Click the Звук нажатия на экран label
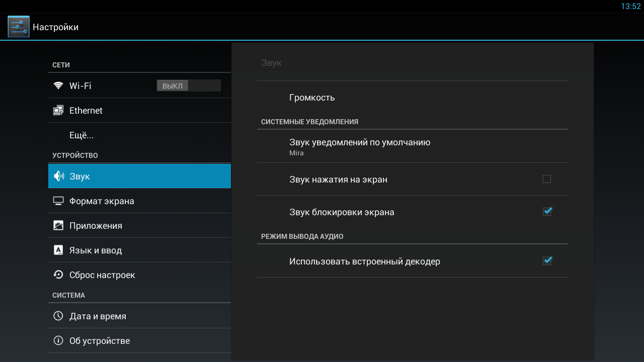The width and height of the screenshot is (644, 362). (338, 179)
